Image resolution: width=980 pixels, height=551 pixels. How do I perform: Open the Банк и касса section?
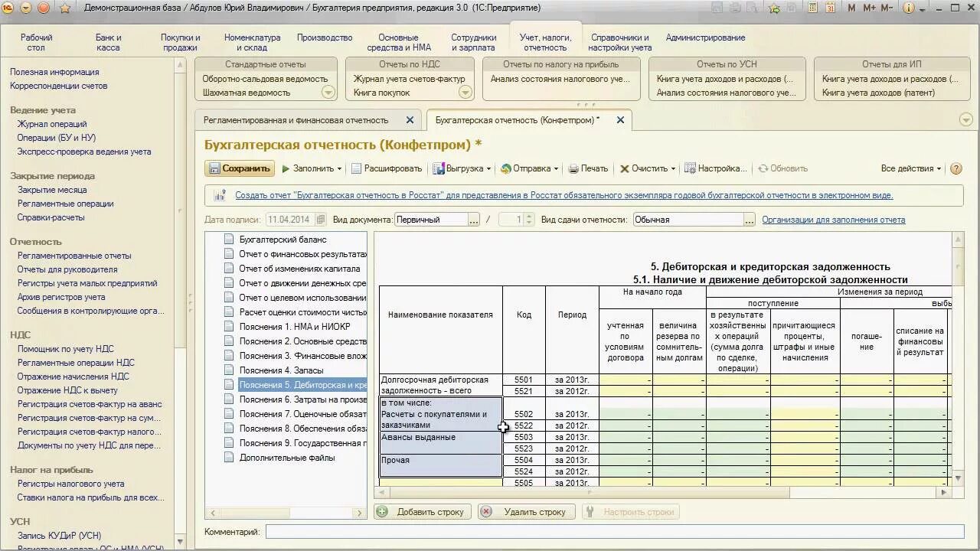[x=108, y=42]
